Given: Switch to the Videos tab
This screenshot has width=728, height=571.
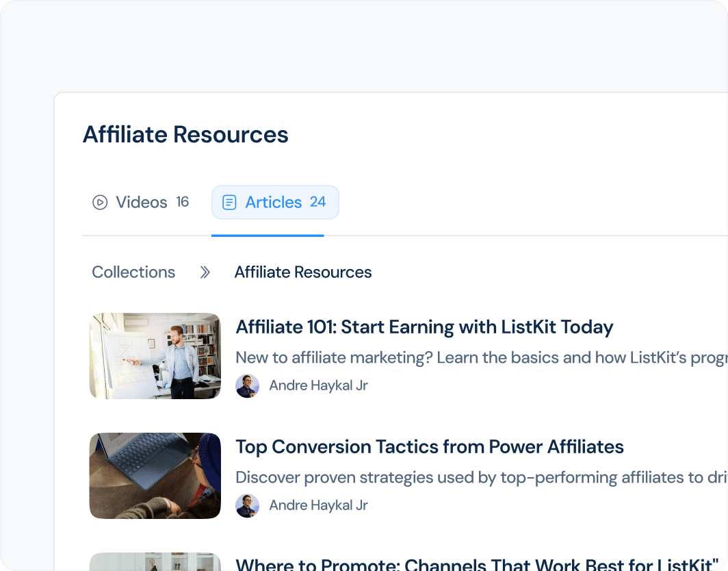Looking at the screenshot, I should point(141,202).
